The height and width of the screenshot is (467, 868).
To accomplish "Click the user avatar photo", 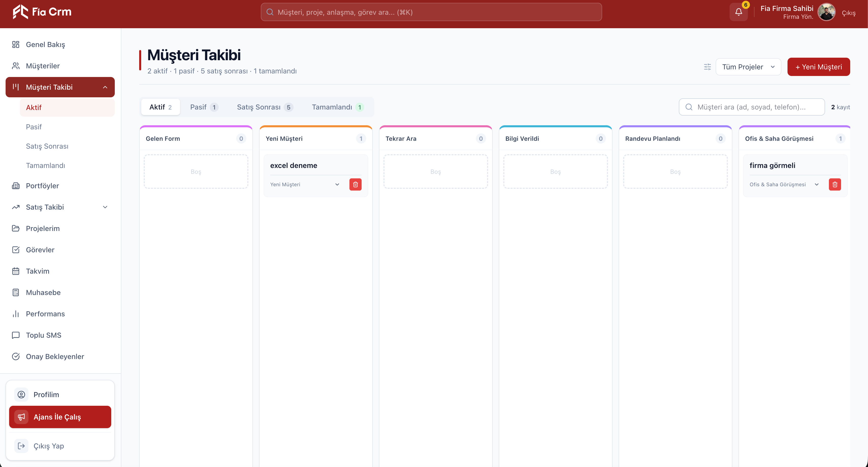I will (x=826, y=12).
